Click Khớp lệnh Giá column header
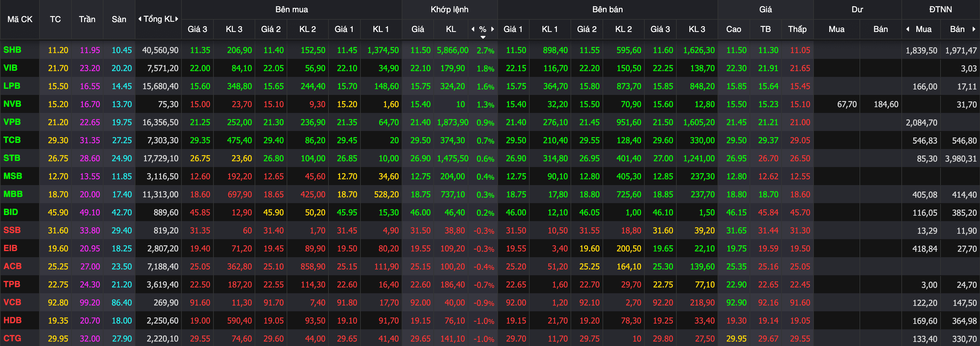The height and width of the screenshot is (346, 980). [418, 29]
